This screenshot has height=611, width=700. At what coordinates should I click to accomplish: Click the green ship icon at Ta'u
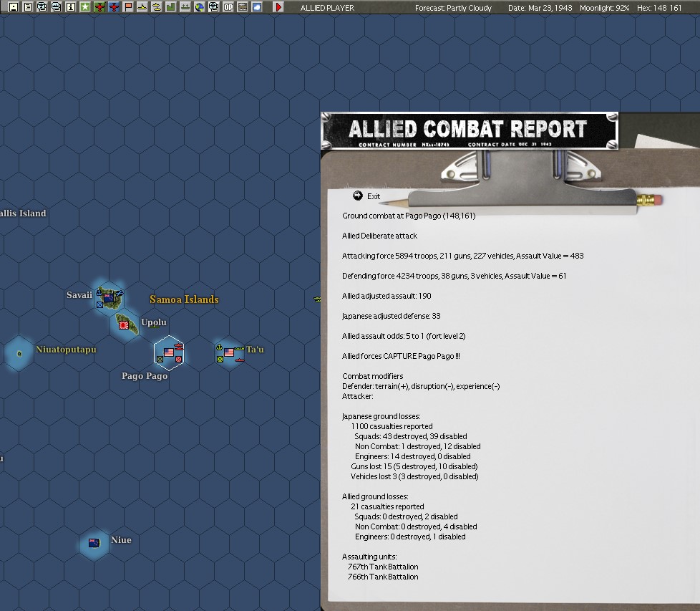[x=239, y=349]
